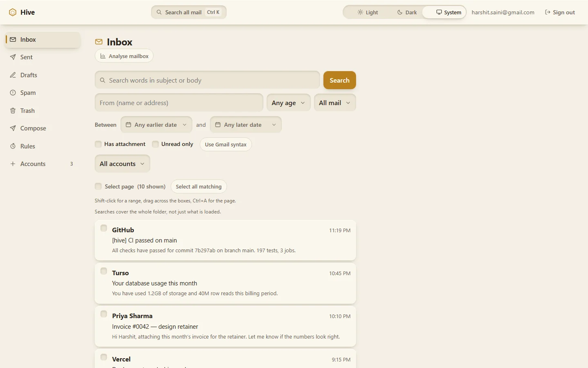Expand the Any later date picker
588x368 pixels.
(246, 125)
